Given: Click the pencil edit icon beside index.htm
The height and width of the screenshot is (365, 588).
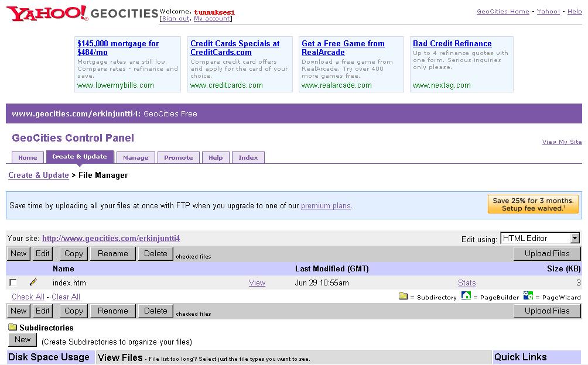Looking at the screenshot, I should [33, 283].
